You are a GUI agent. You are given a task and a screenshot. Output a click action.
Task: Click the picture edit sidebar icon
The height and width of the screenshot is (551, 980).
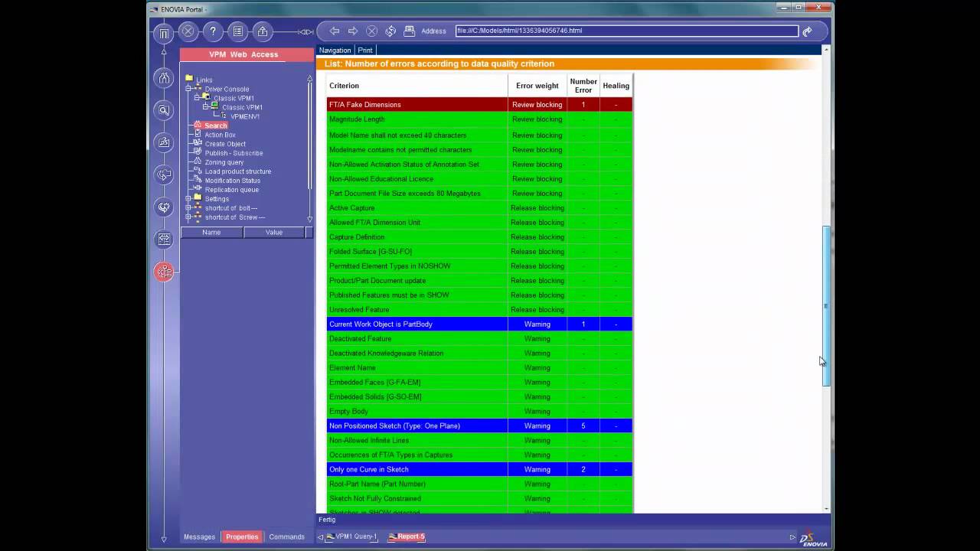164,142
